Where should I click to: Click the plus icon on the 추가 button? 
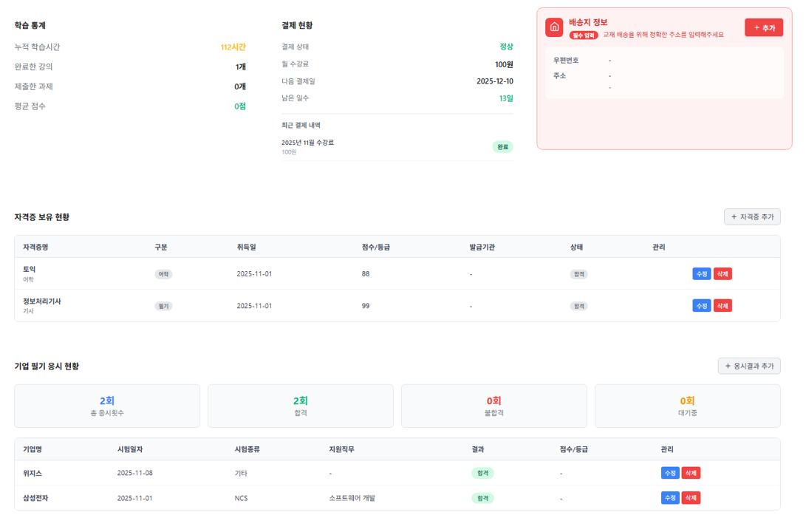click(x=756, y=27)
